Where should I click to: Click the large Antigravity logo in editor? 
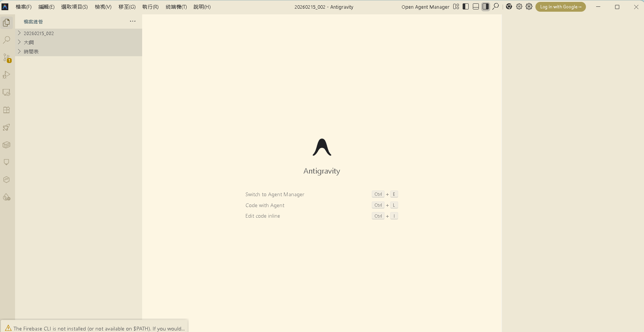point(322,147)
